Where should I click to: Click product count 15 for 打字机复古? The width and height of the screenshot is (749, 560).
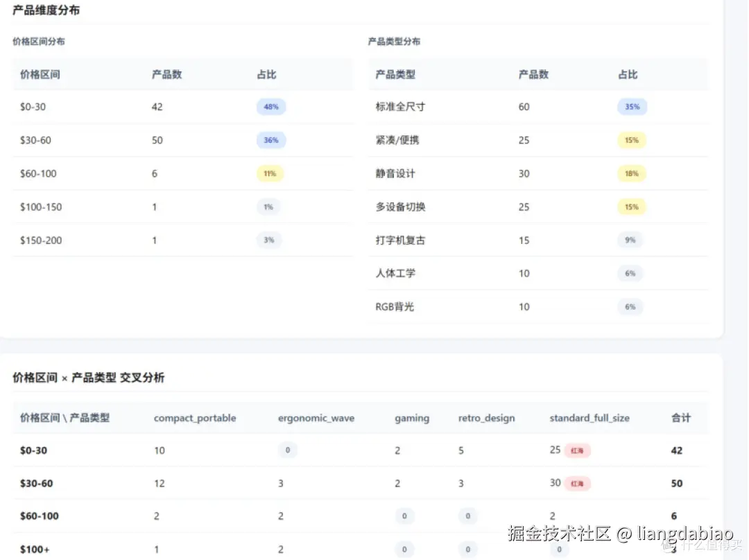point(524,240)
